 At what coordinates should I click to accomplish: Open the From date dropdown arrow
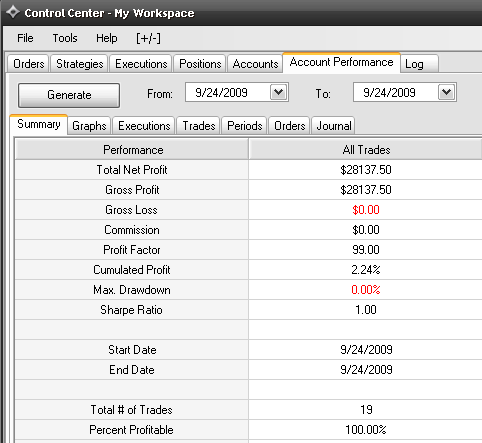[x=279, y=92]
